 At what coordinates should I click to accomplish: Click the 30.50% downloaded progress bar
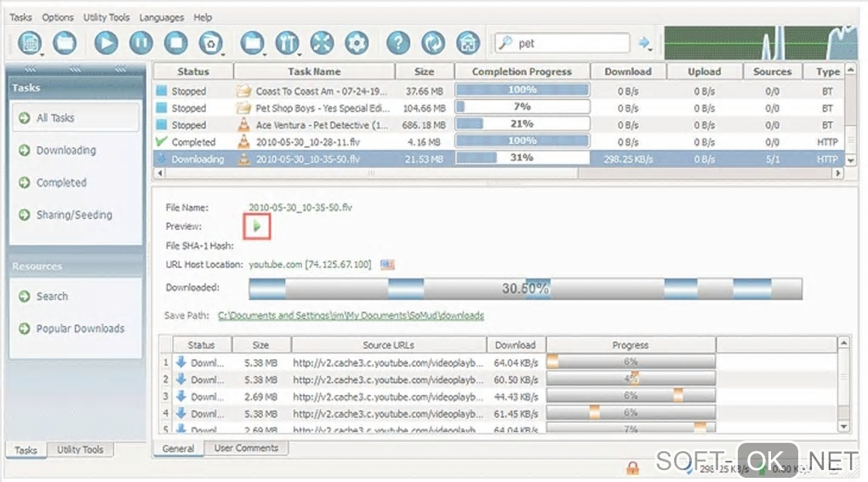click(525, 289)
